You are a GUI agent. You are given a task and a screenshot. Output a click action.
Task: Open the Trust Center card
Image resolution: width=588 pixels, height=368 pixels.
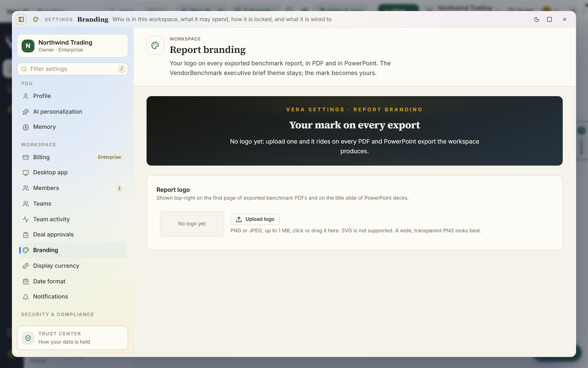coord(72,338)
